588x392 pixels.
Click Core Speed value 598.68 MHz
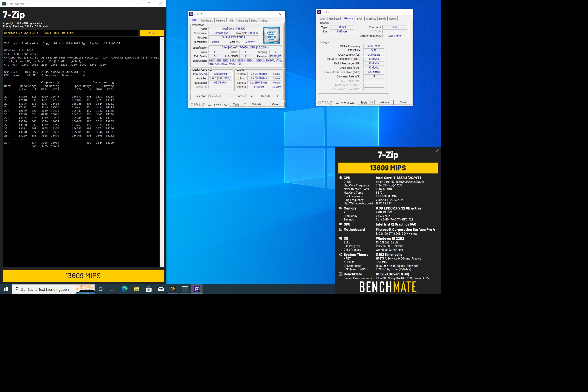(220, 74)
